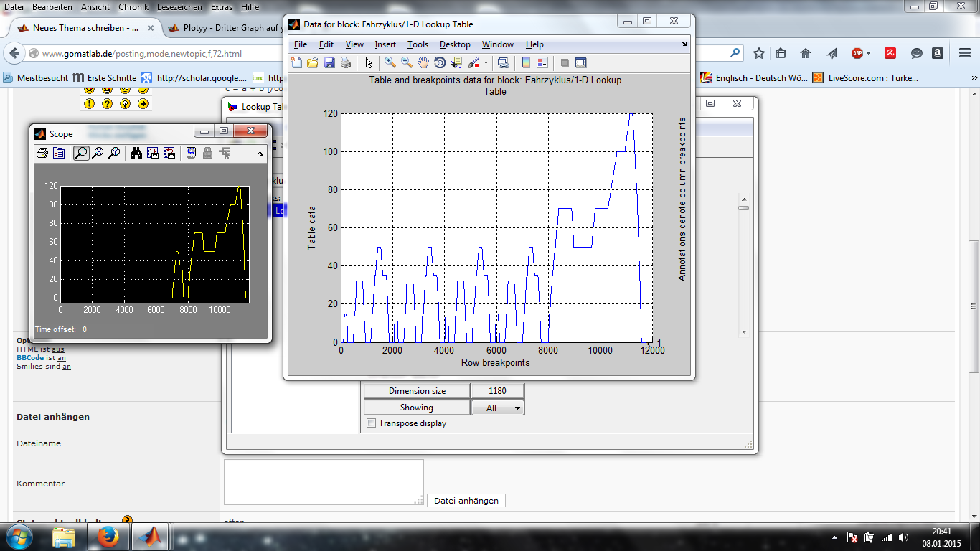Open the Showing 'All' dropdown

(497, 408)
